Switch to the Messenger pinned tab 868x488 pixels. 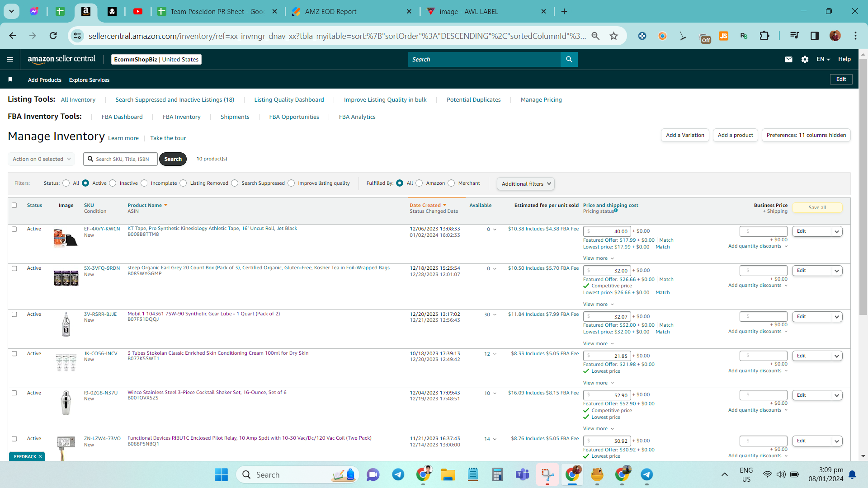pyautogui.click(x=34, y=11)
